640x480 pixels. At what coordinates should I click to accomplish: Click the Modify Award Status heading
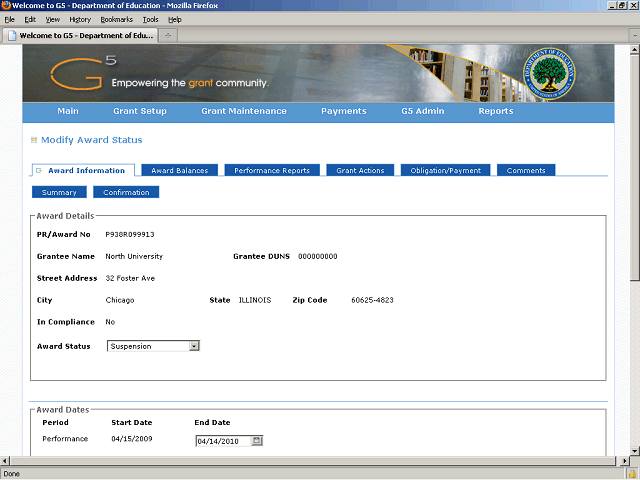pyautogui.click(x=91, y=140)
